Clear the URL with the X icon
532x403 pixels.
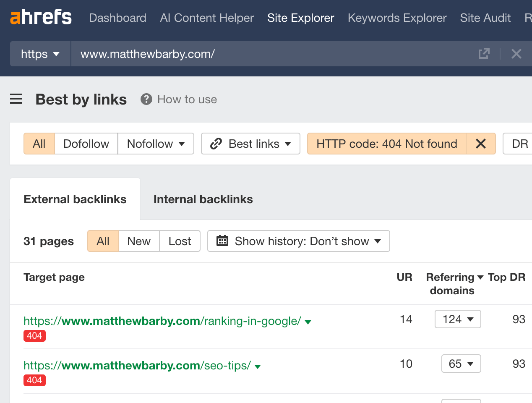pos(516,54)
